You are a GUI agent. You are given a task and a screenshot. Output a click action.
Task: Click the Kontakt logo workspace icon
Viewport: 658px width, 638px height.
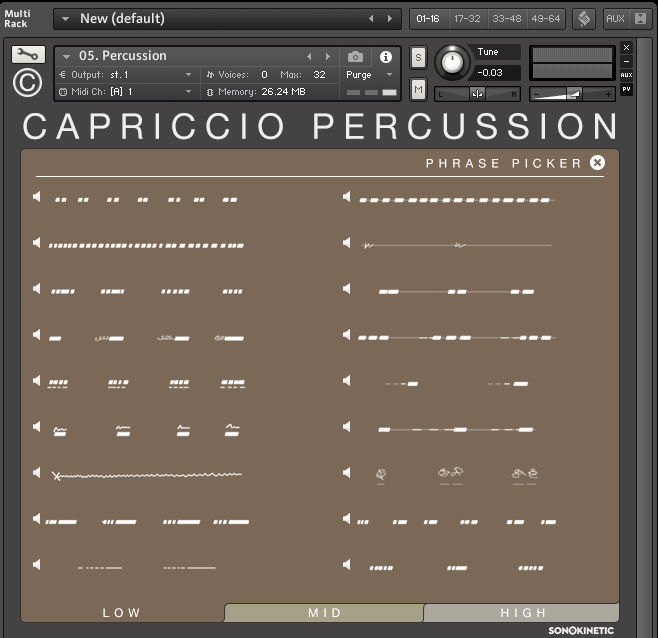[x=584, y=19]
